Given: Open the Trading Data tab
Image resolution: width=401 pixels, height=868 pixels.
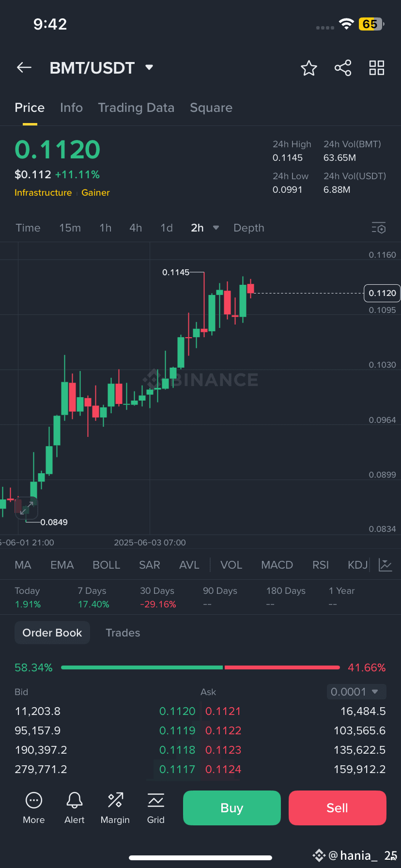Looking at the screenshot, I should (x=136, y=108).
